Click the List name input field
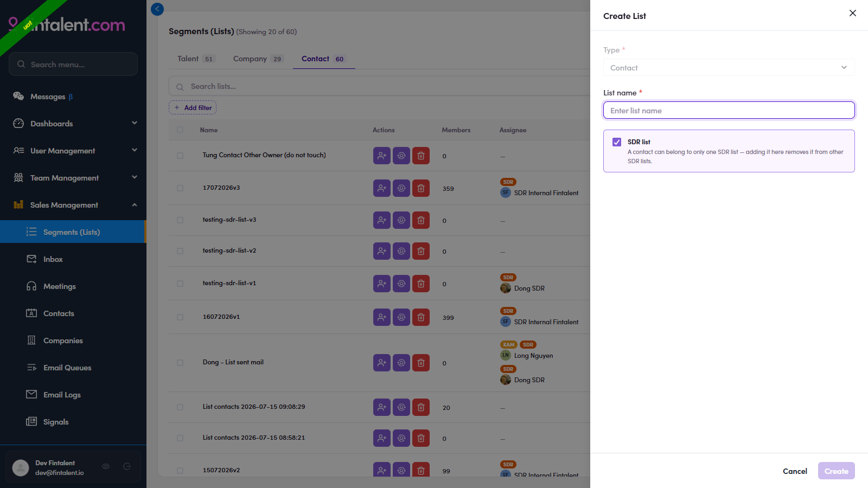 pyautogui.click(x=729, y=111)
